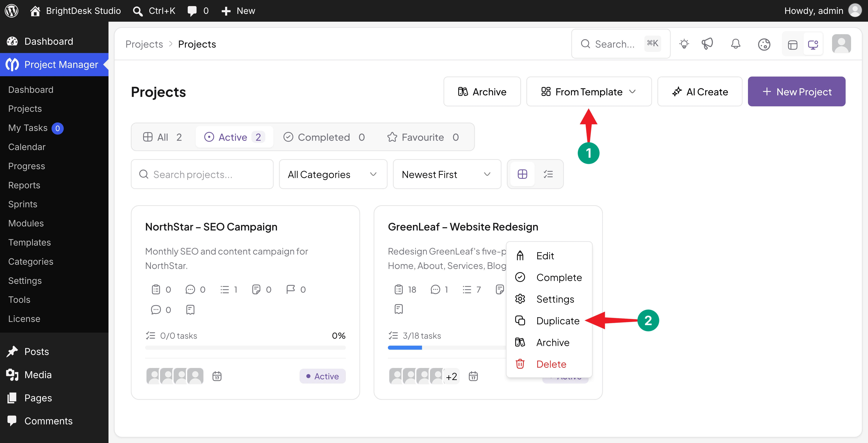Select the Active projects tab
The height and width of the screenshot is (443, 868).
point(234,137)
